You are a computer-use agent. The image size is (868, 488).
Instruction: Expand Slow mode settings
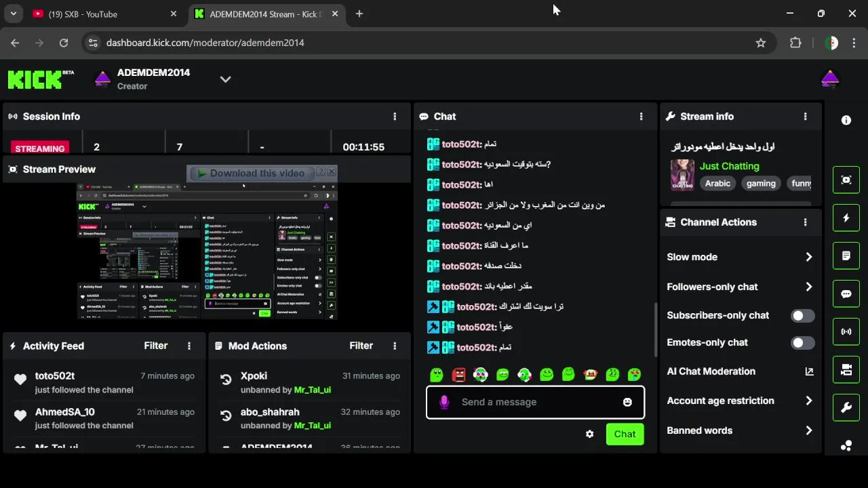[808, 257]
